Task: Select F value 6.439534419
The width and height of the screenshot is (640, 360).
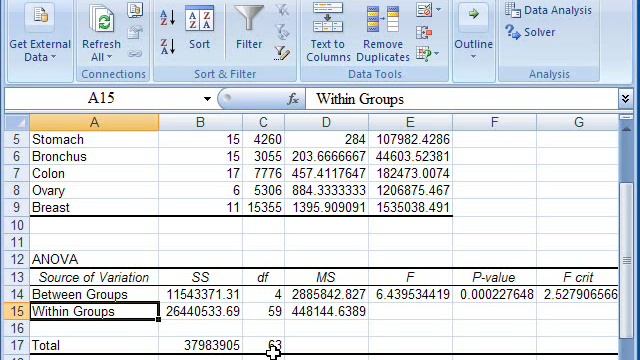Action: click(411, 294)
